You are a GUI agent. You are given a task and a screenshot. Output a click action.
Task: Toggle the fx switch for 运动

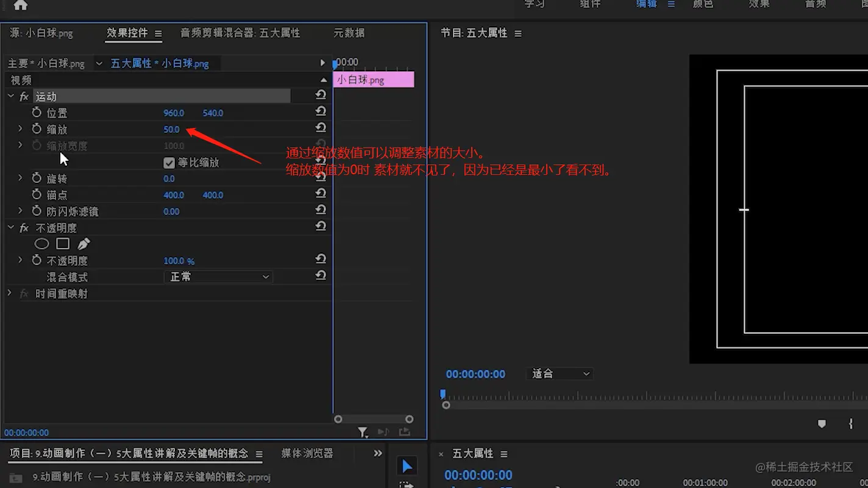[x=24, y=96]
